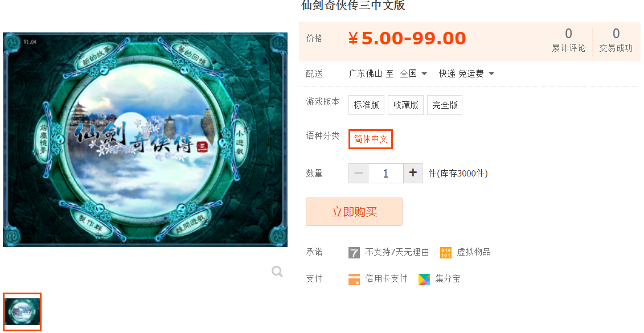Click the 信用卡支付 text link

386,279
